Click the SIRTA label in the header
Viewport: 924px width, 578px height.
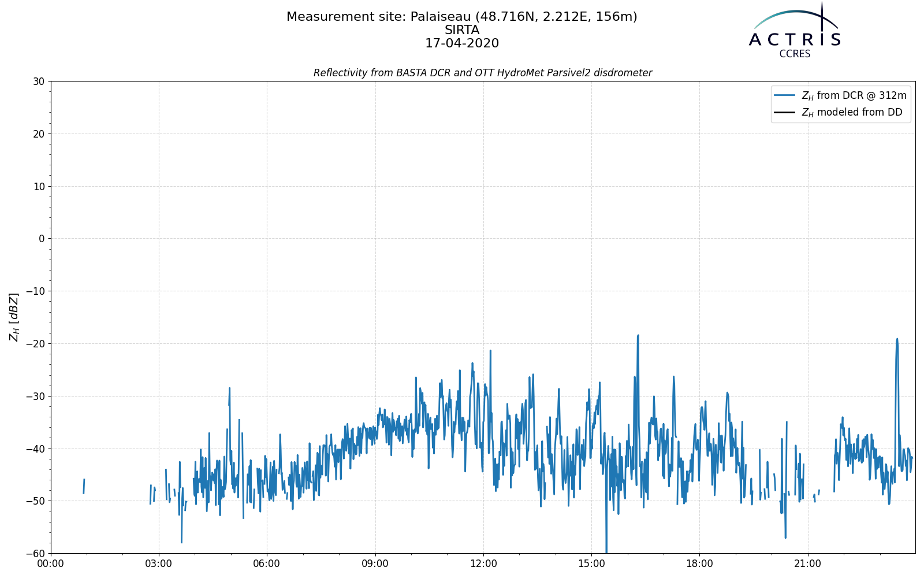(x=462, y=30)
